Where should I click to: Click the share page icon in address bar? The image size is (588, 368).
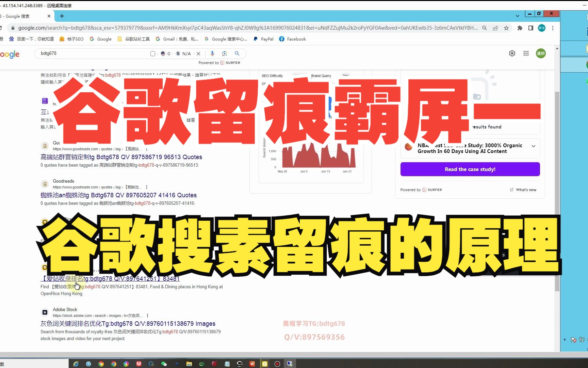(x=495, y=28)
